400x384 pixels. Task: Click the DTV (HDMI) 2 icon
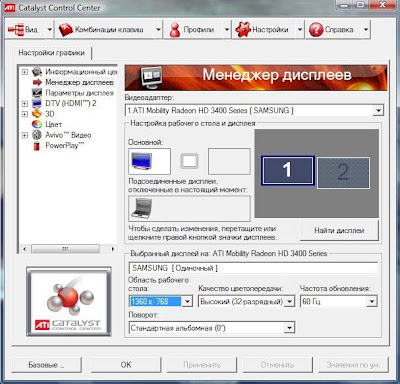point(37,103)
